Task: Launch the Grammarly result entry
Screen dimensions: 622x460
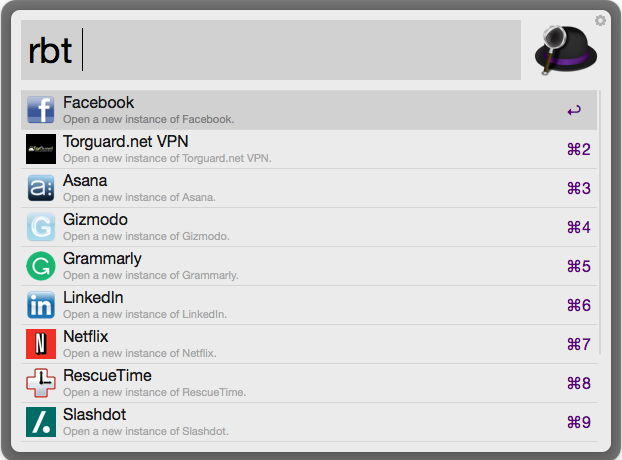Action: [300, 266]
